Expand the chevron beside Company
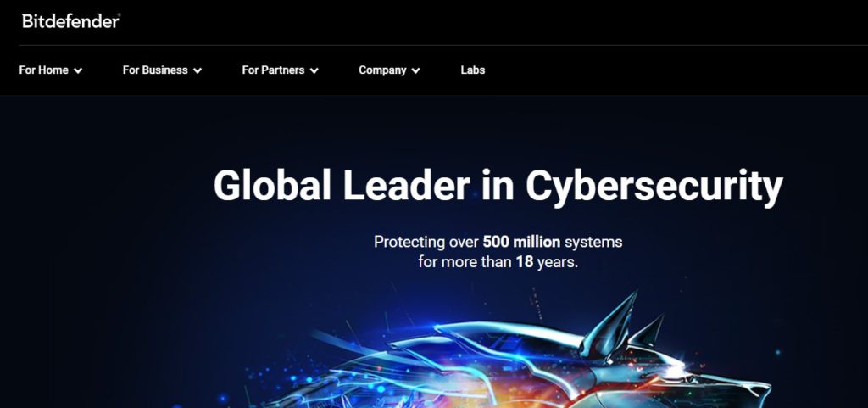This screenshot has height=408, width=868. tap(415, 71)
